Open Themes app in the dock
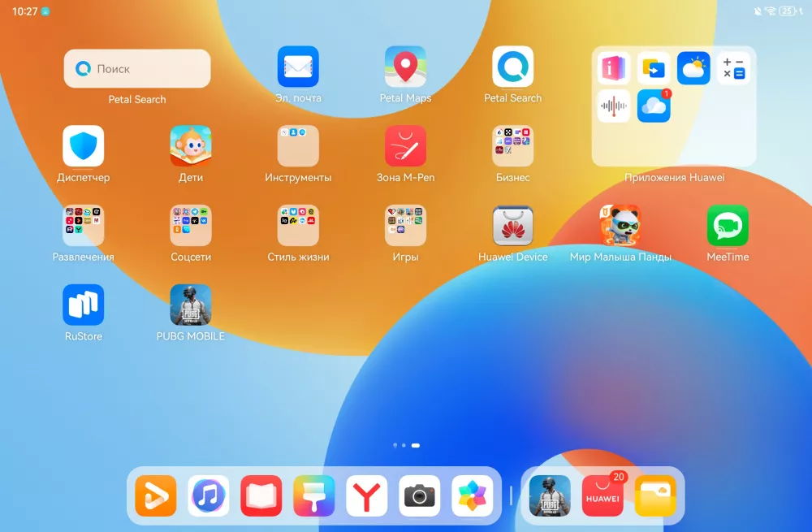The width and height of the screenshot is (812, 532). coord(313,495)
